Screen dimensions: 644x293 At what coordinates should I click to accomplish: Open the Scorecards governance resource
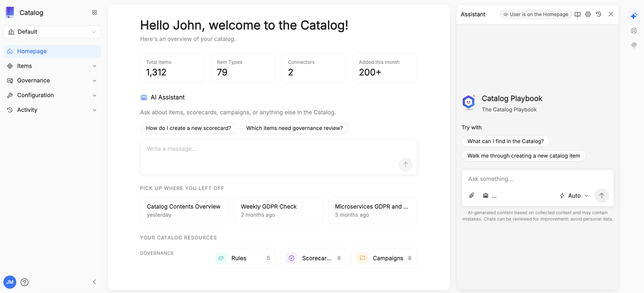314,258
